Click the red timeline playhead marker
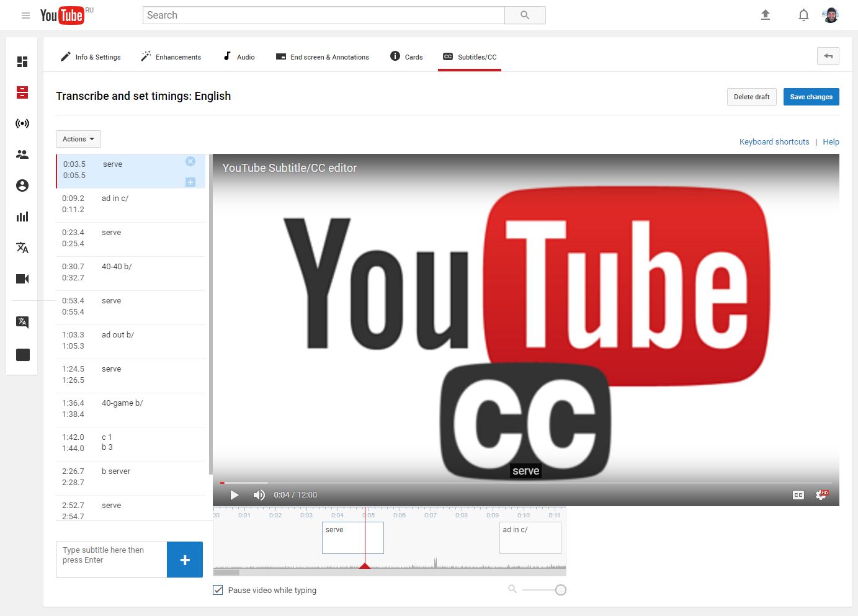858x616 pixels. [x=365, y=566]
